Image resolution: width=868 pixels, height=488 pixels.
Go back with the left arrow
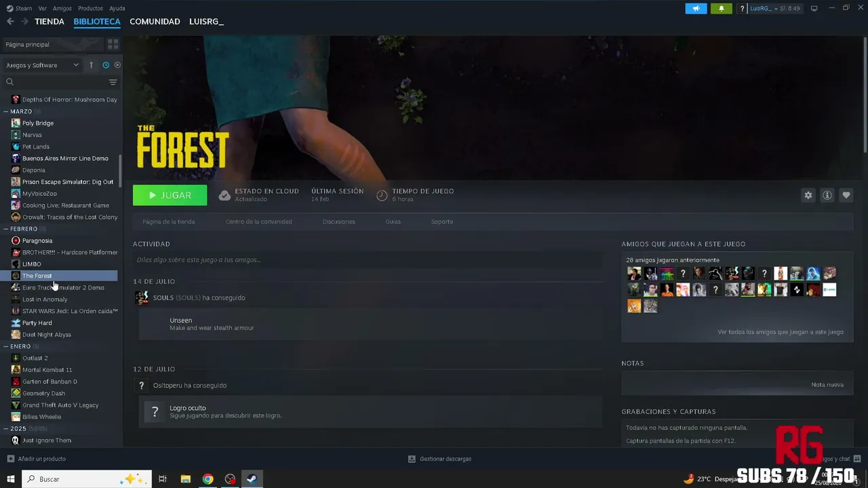click(x=10, y=22)
